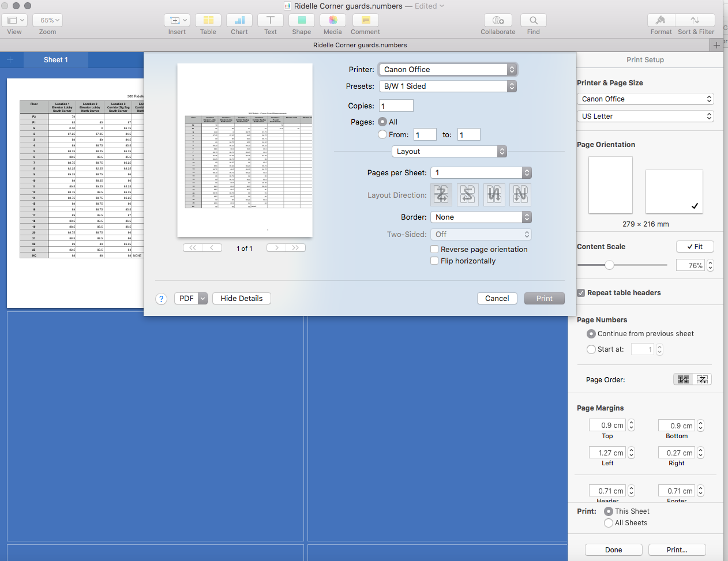This screenshot has height=561, width=728.
Task: Click the Collaborate icon
Action: coord(498,20)
